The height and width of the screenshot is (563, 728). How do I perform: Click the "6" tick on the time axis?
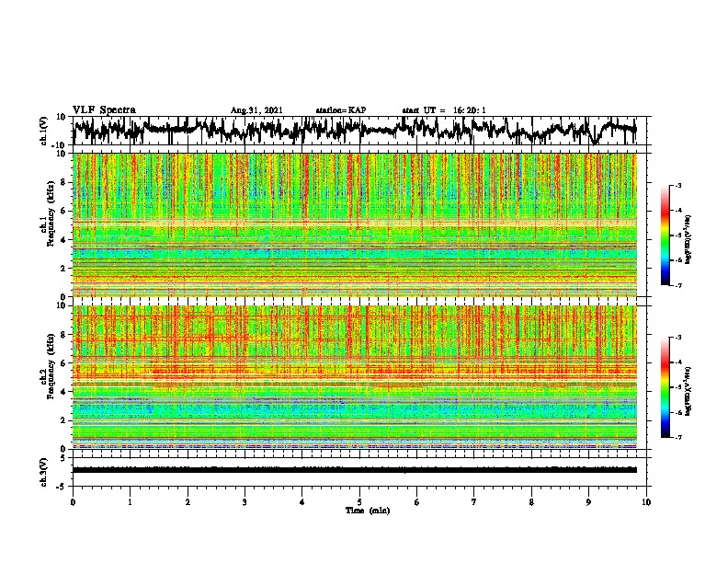[x=417, y=502]
